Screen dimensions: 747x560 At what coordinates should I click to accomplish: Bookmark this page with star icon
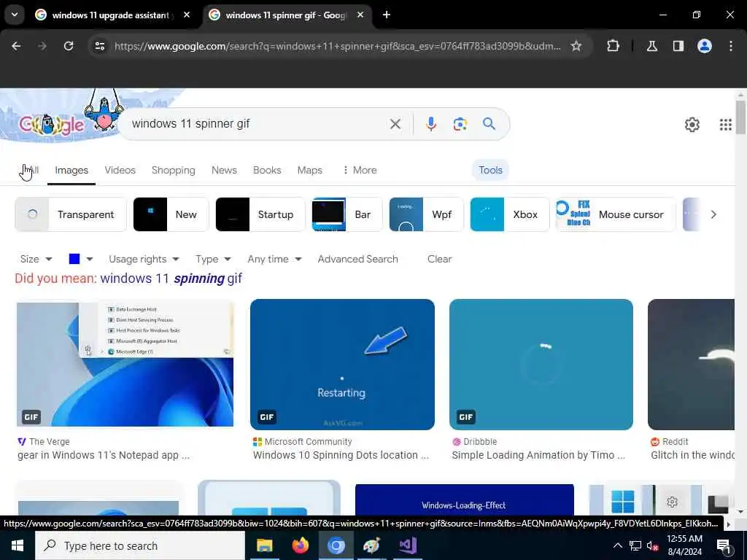point(576,46)
